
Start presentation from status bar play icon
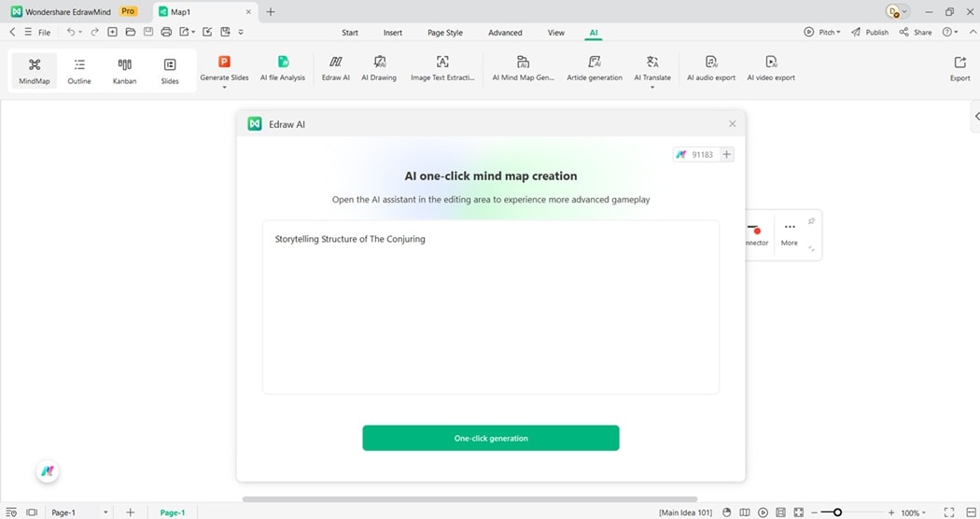(x=763, y=512)
